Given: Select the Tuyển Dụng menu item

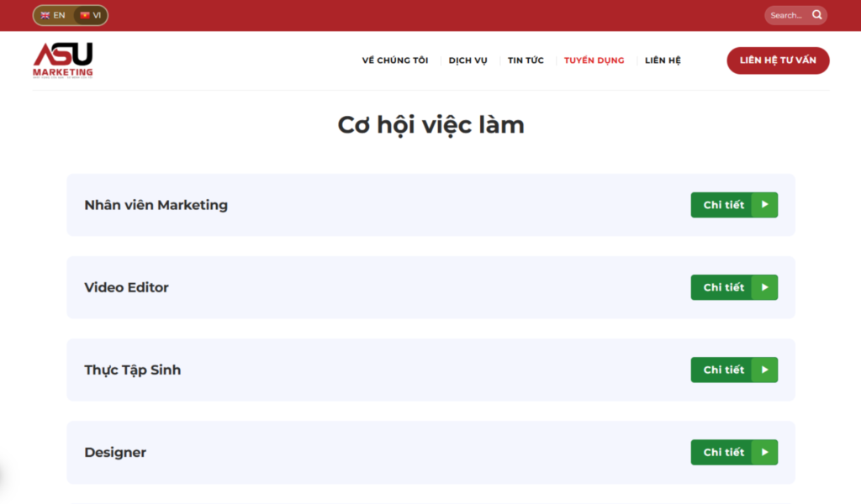Looking at the screenshot, I should pyautogui.click(x=594, y=60).
